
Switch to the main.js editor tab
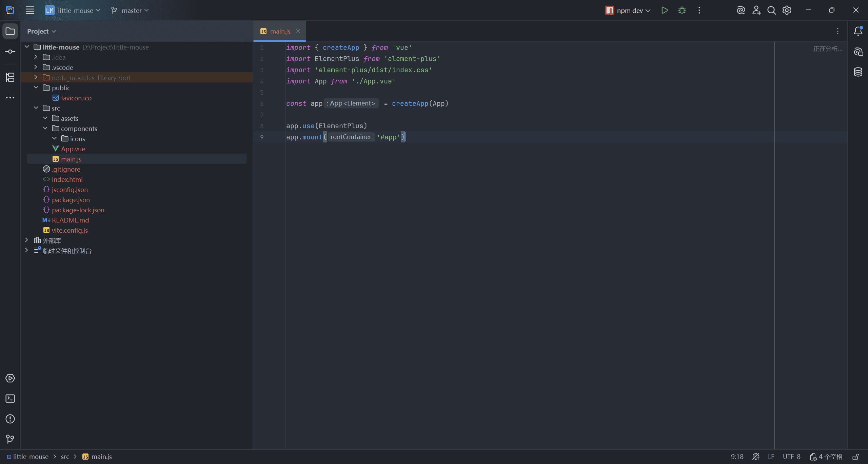tap(280, 31)
